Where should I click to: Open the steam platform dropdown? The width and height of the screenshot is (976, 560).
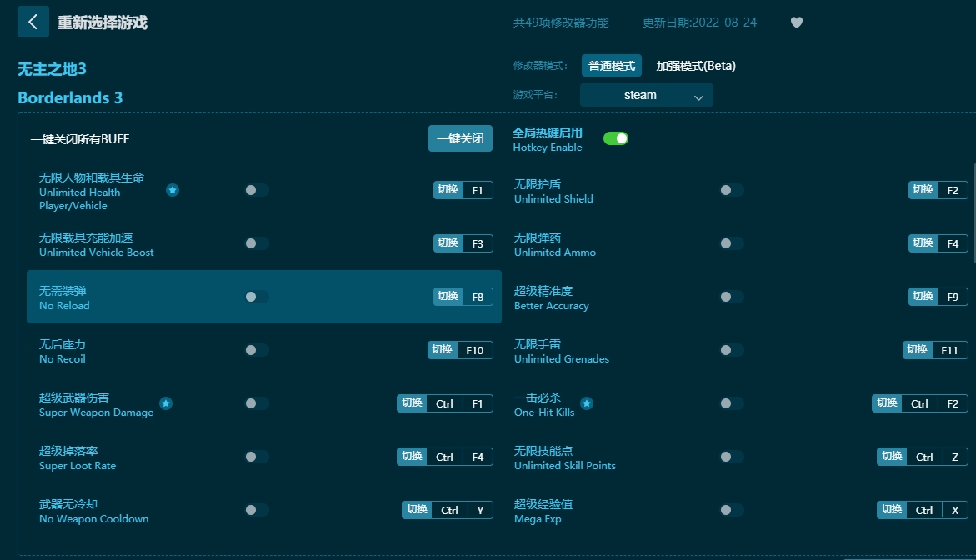pos(646,95)
